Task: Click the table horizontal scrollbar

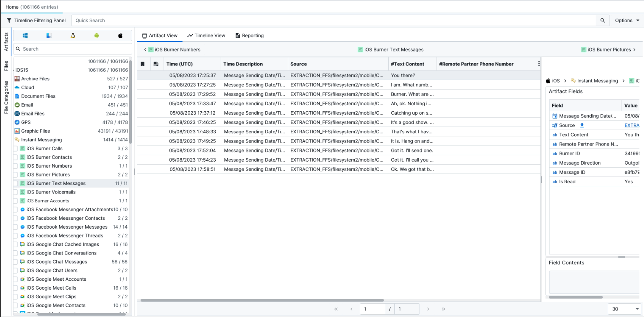Action: [x=262, y=300]
